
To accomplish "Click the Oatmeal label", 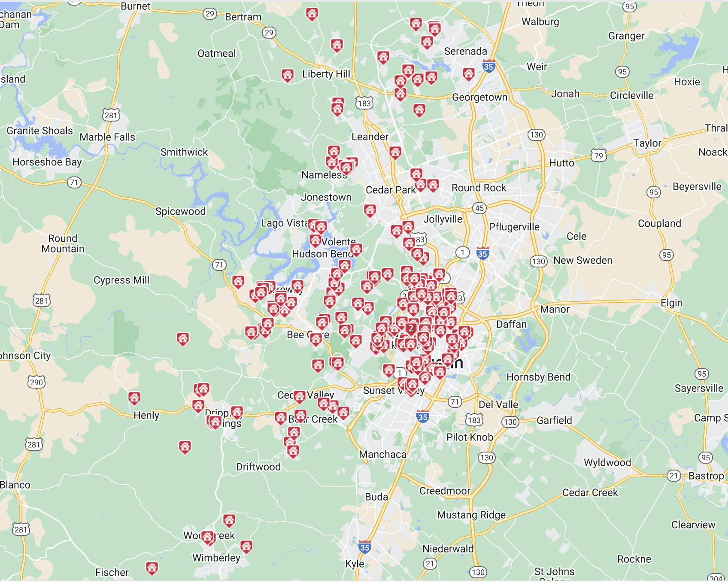I will coord(217,54).
